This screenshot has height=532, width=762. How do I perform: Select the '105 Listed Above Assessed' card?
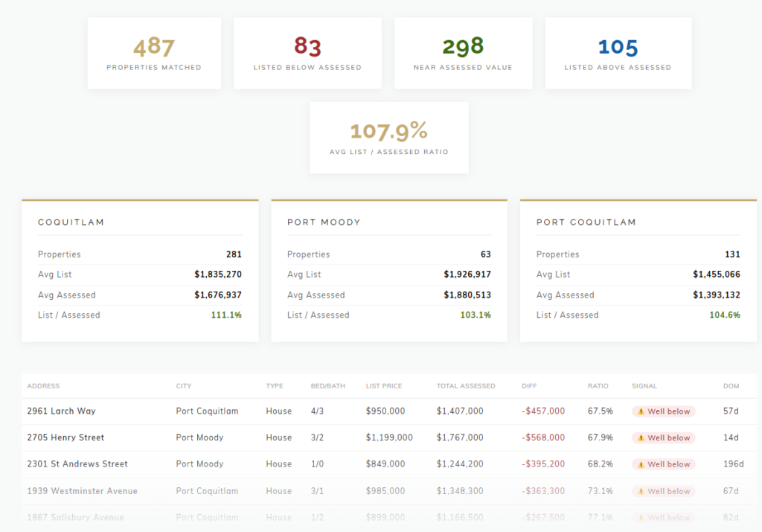click(618, 52)
